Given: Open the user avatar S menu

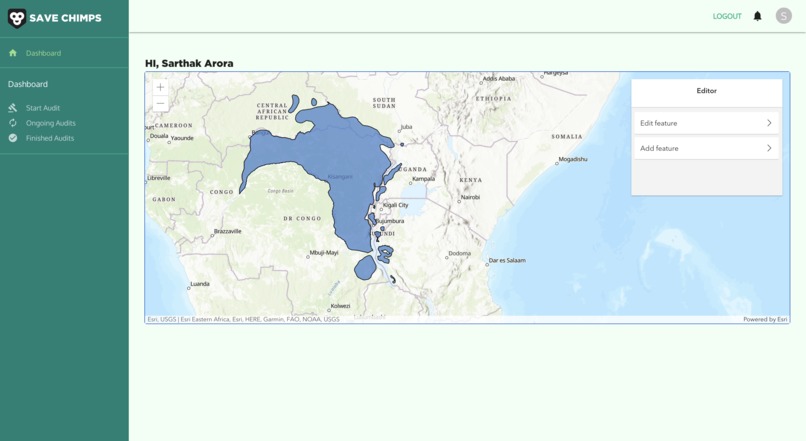Looking at the screenshot, I should tap(783, 16).
